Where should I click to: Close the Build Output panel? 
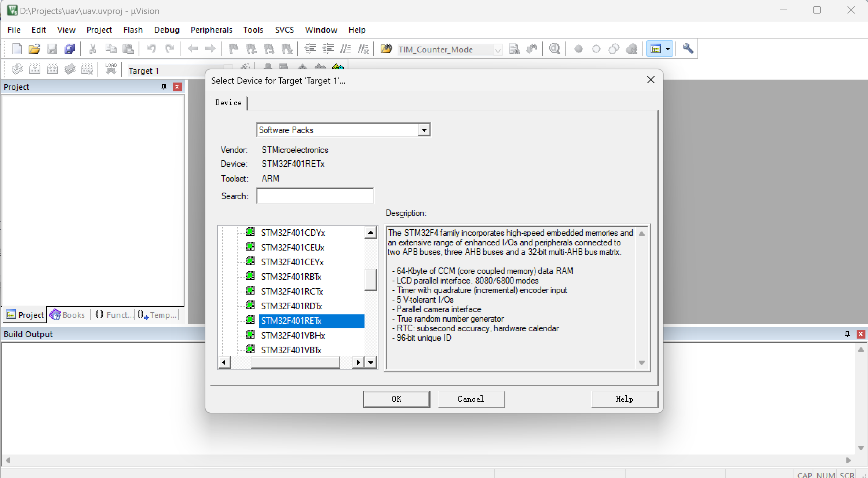click(860, 334)
